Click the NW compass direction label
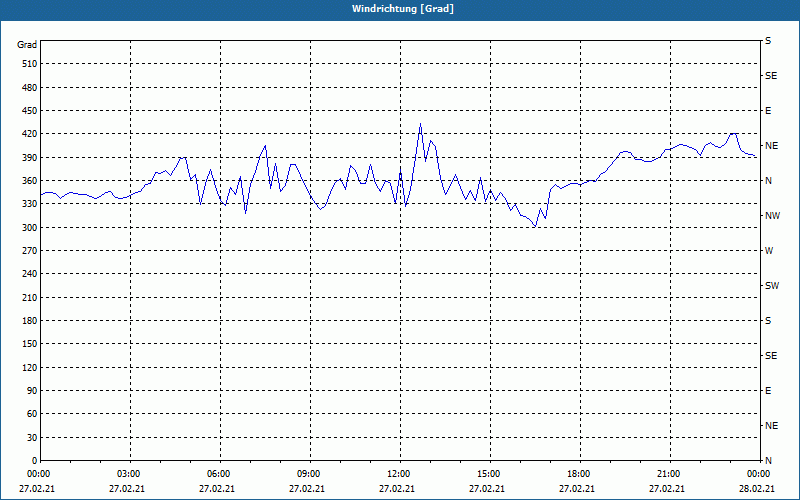Image resolution: width=800 pixels, height=500 pixels. (772, 216)
